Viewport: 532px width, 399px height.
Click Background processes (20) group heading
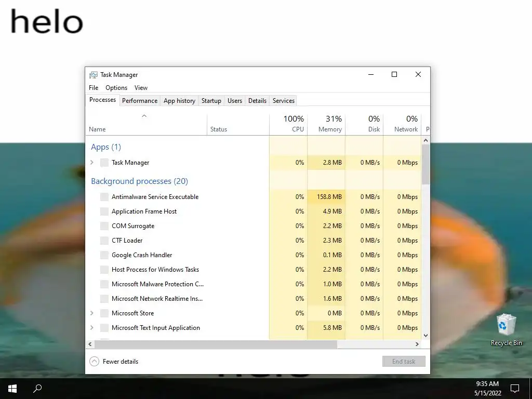pos(139,181)
